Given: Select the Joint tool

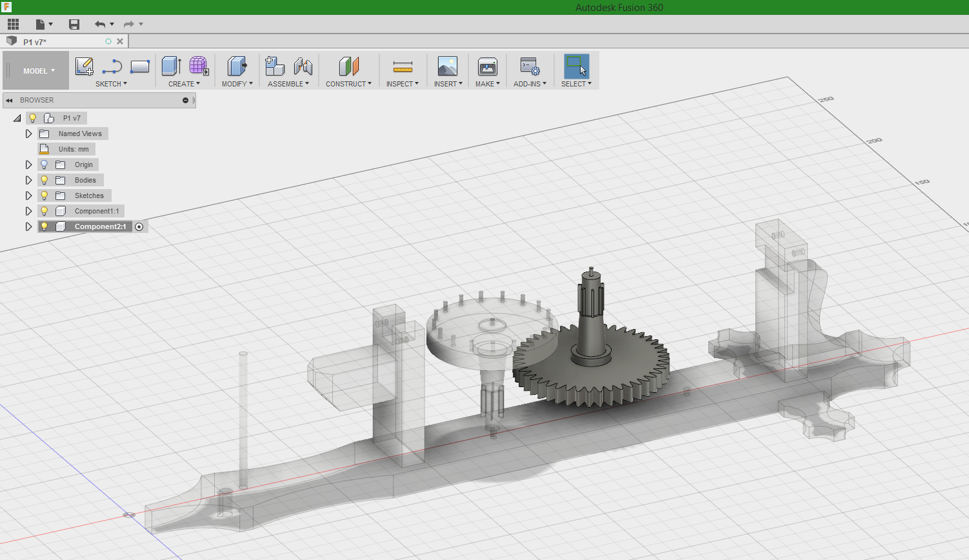Looking at the screenshot, I should pyautogui.click(x=303, y=66).
